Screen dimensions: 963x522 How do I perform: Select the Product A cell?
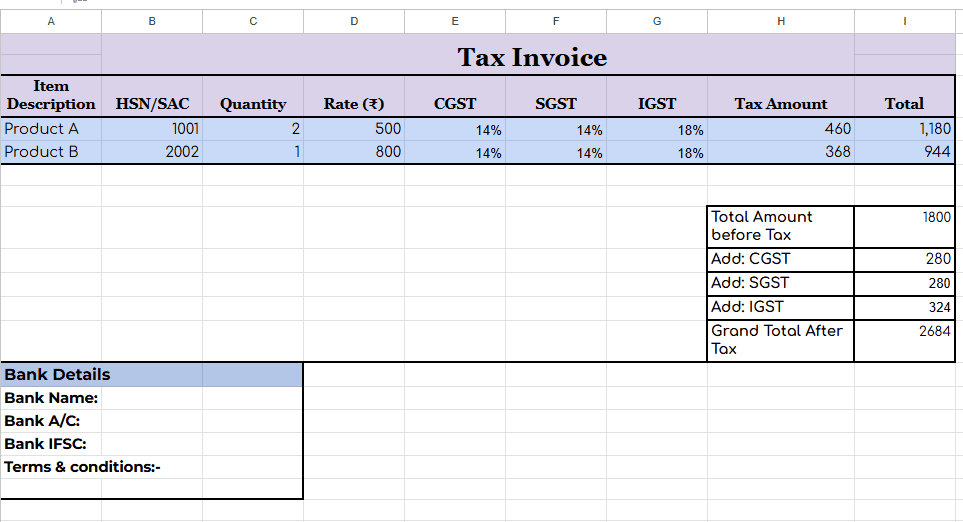(51, 129)
